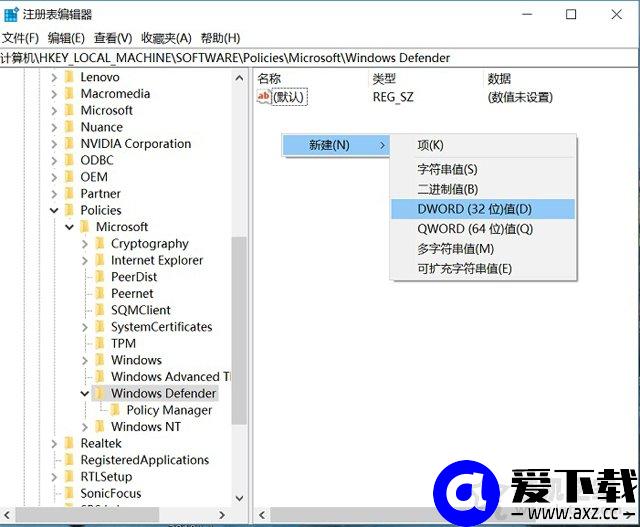The width and height of the screenshot is (640, 527).
Task: Click the RegisteredApplications folder icon
Action: tap(69, 460)
